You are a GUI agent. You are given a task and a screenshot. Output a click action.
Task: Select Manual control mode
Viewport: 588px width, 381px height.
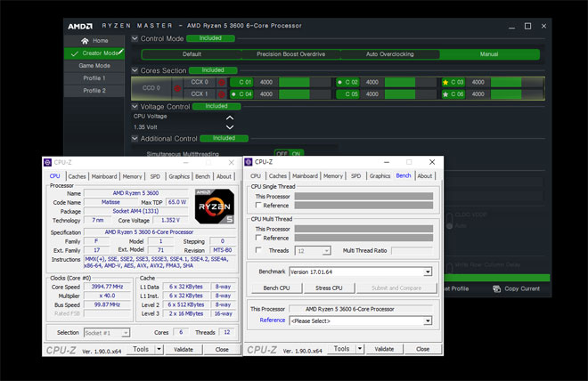coord(489,54)
